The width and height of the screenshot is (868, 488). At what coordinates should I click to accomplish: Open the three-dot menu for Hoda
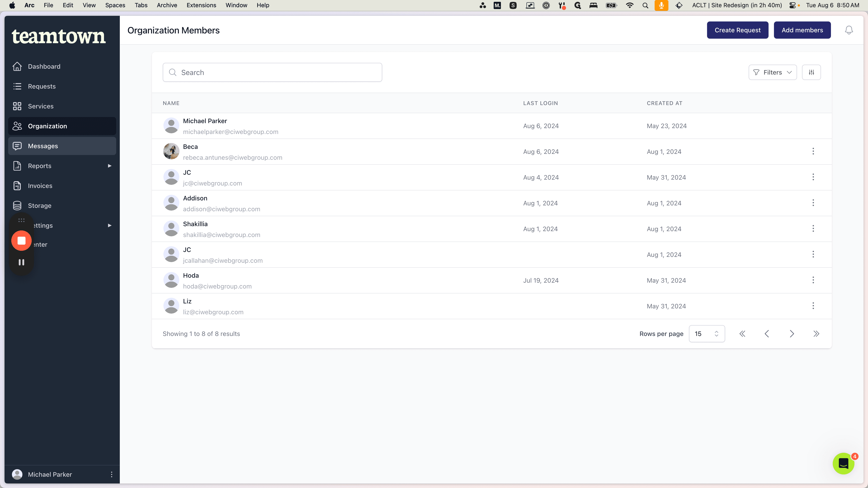[813, 280]
